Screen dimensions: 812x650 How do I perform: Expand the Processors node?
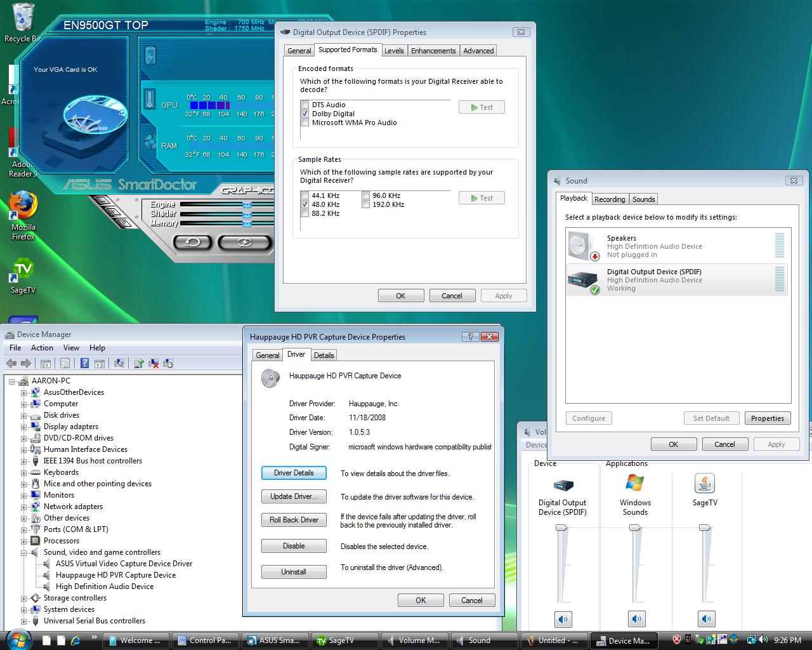coord(23,541)
